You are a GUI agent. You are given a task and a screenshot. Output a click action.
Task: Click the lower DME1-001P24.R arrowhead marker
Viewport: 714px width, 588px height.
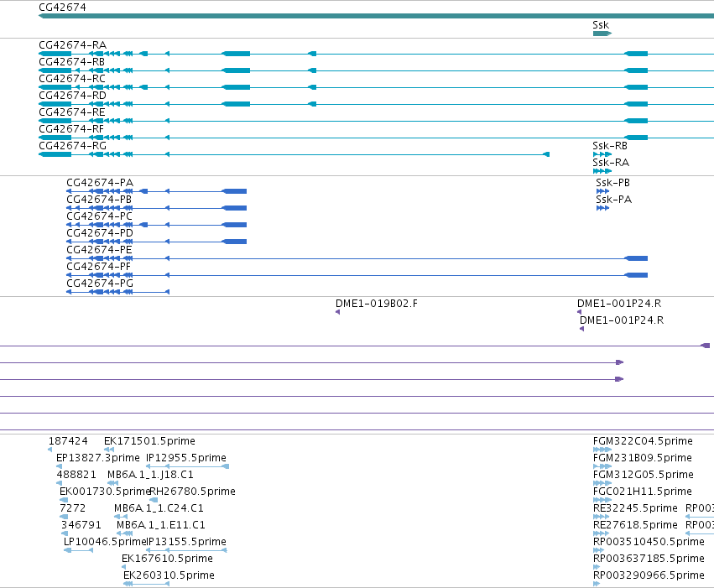coord(582,329)
